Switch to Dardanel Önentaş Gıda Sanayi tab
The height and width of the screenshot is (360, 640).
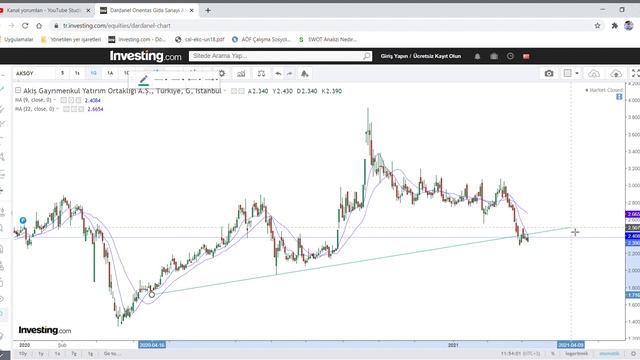coord(147,10)
